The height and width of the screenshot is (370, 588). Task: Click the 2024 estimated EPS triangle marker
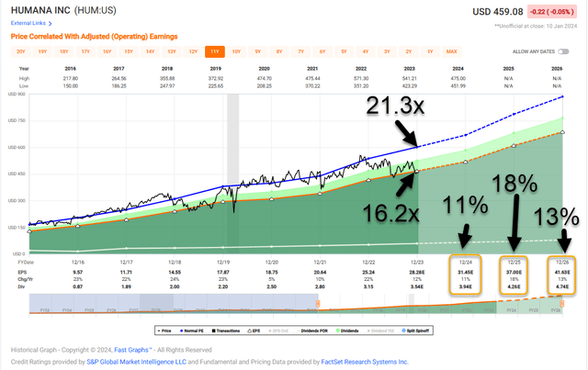coord(466,162)
